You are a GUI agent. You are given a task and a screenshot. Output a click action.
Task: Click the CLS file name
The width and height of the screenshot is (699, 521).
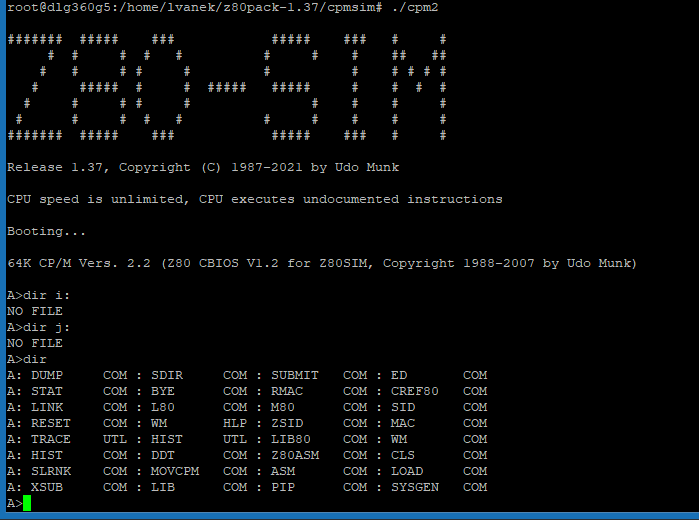click(x=403, y=455)
